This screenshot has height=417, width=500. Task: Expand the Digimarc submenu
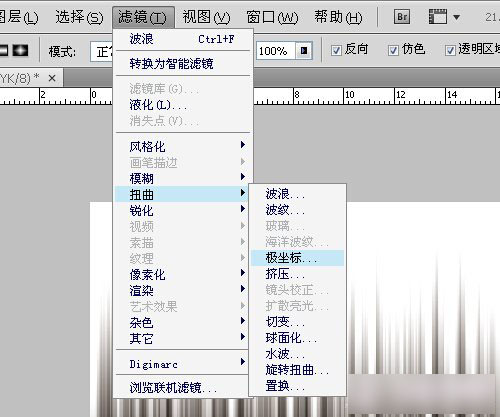[182, 364]
